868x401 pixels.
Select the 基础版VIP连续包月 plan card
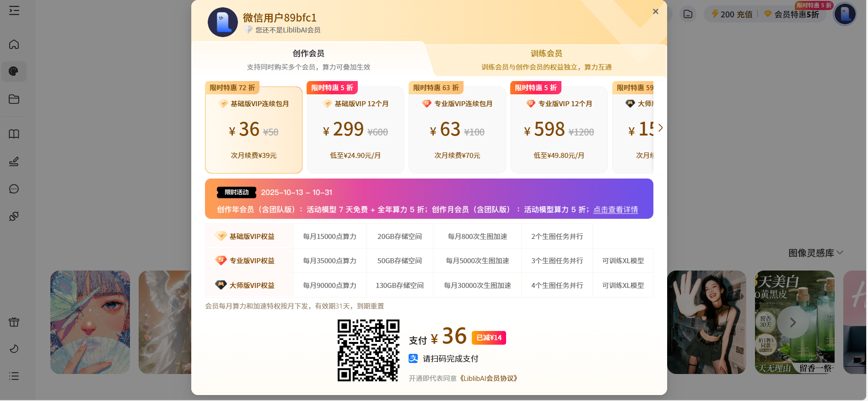pyautogui.click(x=253, y=130)
